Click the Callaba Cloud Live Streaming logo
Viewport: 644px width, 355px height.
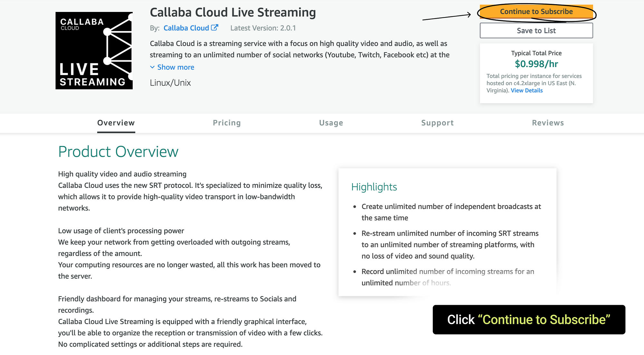(94, 51)
